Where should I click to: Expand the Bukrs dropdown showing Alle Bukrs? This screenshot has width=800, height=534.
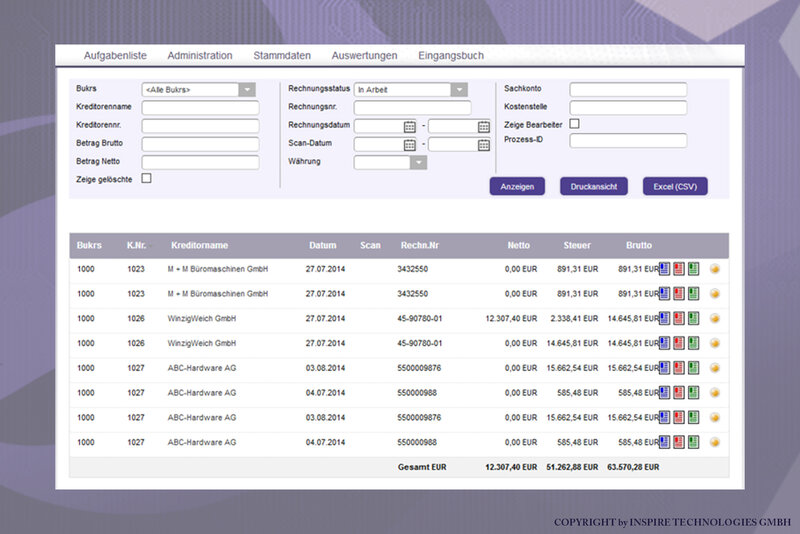pyautogui.click(x=247, y=90)
